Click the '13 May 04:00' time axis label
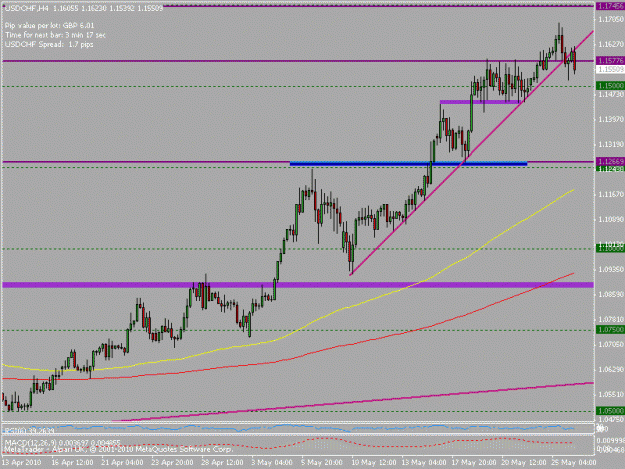This screenshot has width=625, height=469. [424, 462]
